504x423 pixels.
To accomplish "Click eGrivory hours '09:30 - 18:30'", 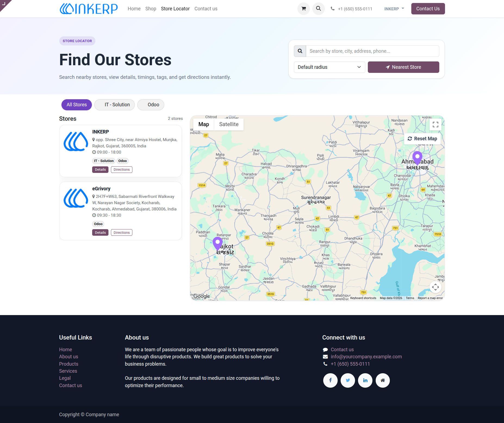I will pos(109,215).
